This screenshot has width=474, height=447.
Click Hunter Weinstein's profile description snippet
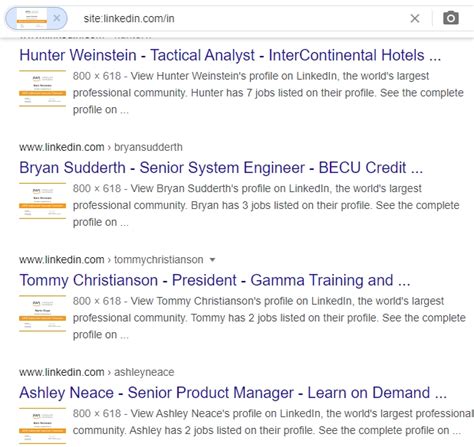click(x=268, y=93)
